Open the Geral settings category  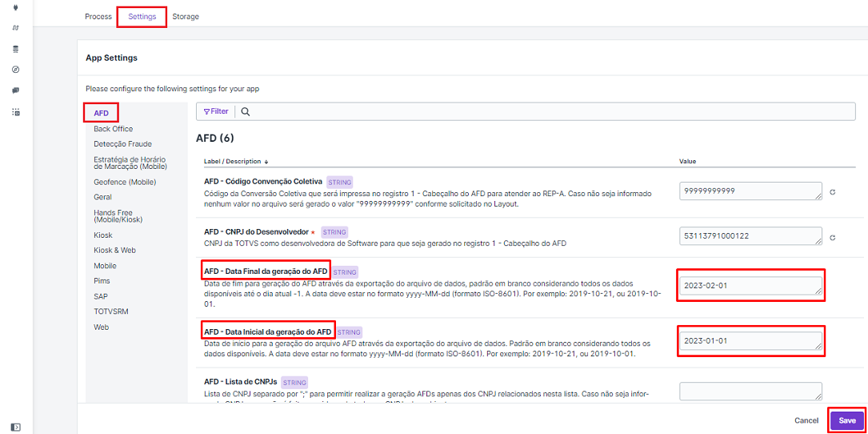pos(103,197)
